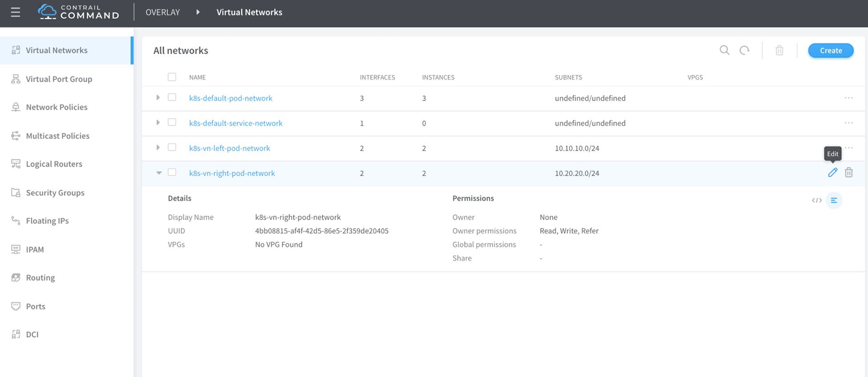The width and height of the screenshot is (868, 377).
Task: Click the Ports sidebar icon
Action: pos(16,306)
